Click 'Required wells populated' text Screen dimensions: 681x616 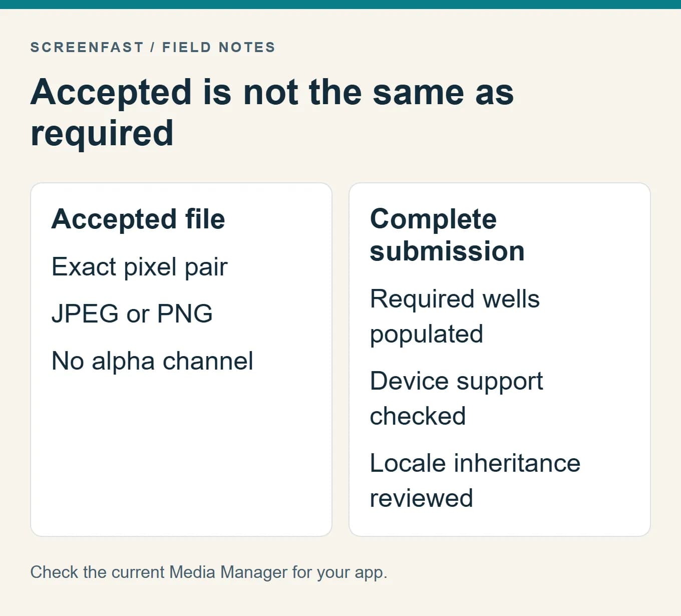click(x=455, y=317)
